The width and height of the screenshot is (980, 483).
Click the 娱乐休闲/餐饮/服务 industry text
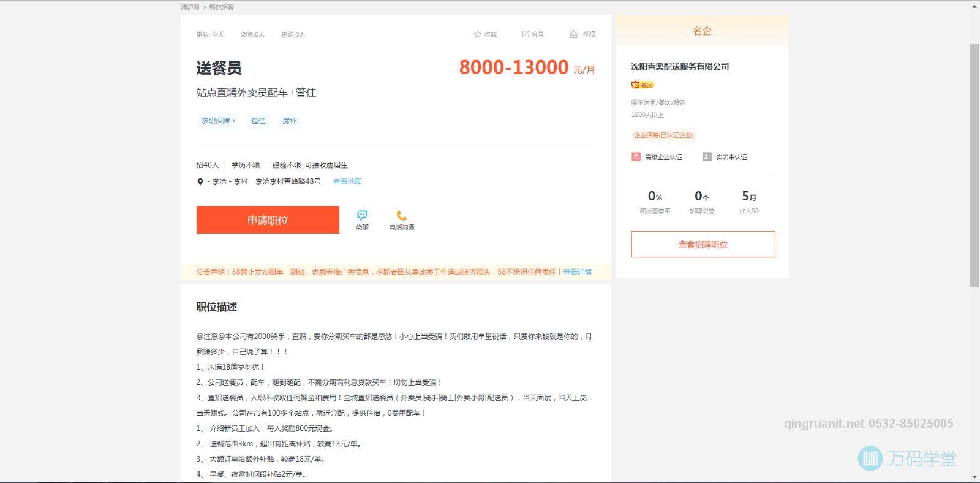[x=658, y=102]
